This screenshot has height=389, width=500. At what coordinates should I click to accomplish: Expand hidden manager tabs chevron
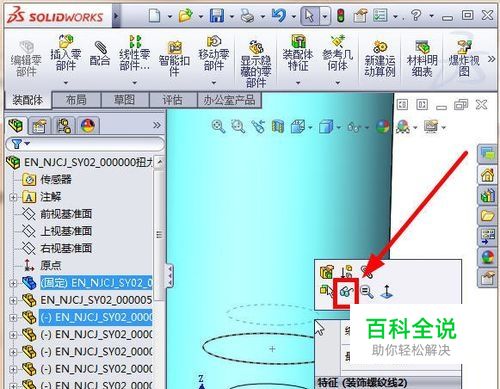157,125
